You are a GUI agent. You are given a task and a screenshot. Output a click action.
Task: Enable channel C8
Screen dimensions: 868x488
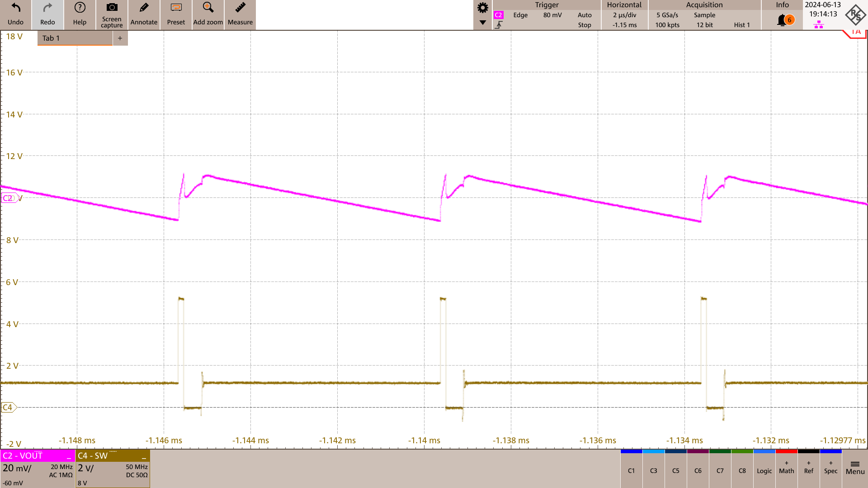click(742, 468)
